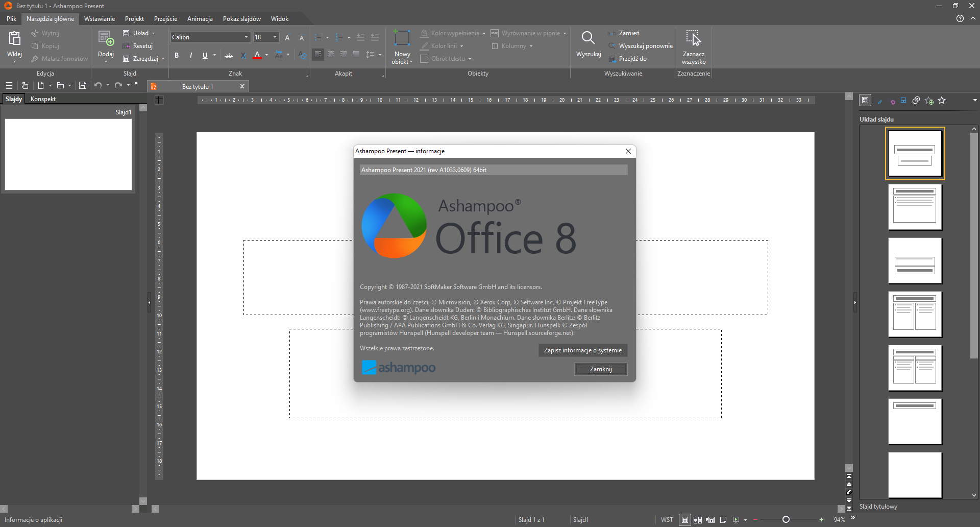Select the second slide layout thumbnail

point(915,207)
